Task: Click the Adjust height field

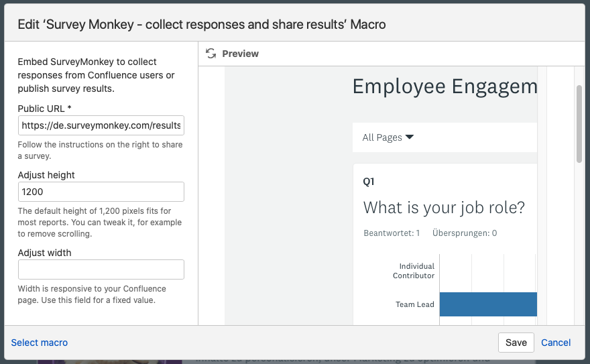Action: 101,192
